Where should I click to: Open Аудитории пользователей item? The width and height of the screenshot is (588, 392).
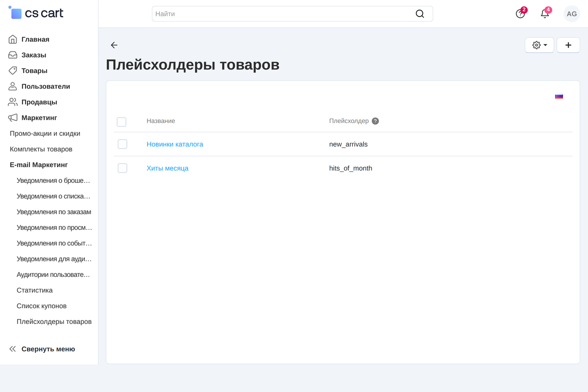tap(53, 274)
